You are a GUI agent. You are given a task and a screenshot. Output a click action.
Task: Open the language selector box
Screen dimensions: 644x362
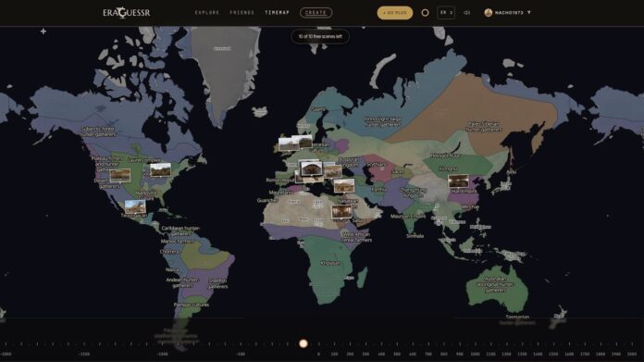446,13
